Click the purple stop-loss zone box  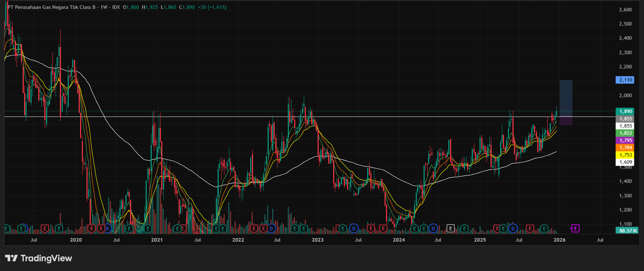pyautogui.click(x=566, y=120)
